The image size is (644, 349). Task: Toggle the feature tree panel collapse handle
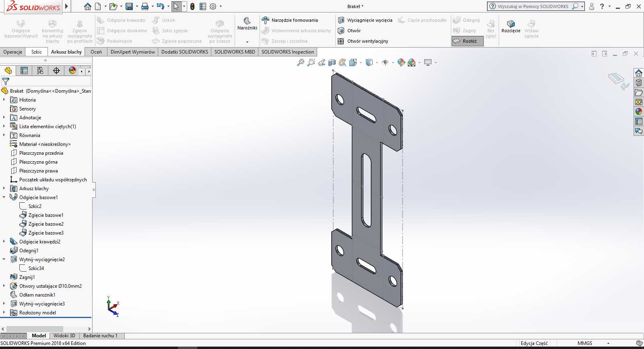[x=94, y=189]
